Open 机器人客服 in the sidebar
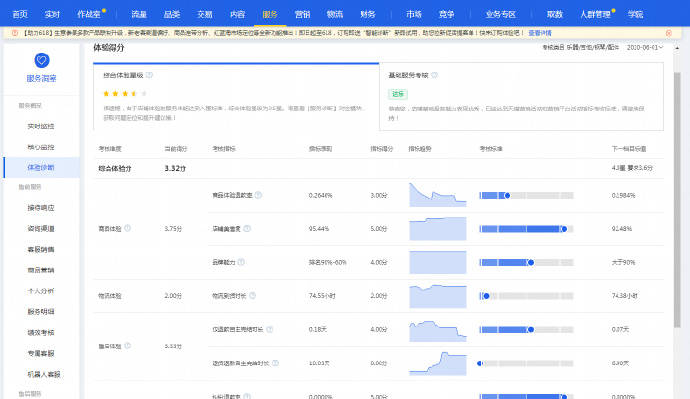The height and width of the screenshot is (399, 690). pos(44,374)
